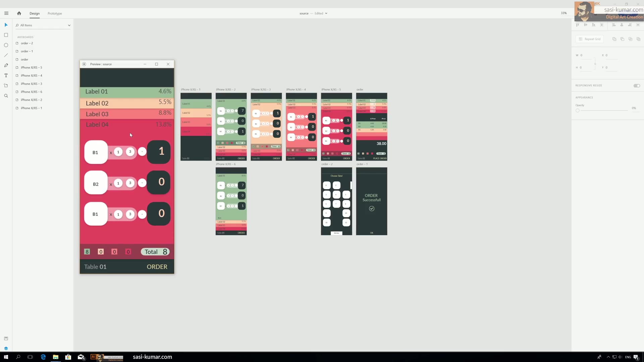644x362 pixels.
Task: Click the Home icon
Action: pos(19,13)
